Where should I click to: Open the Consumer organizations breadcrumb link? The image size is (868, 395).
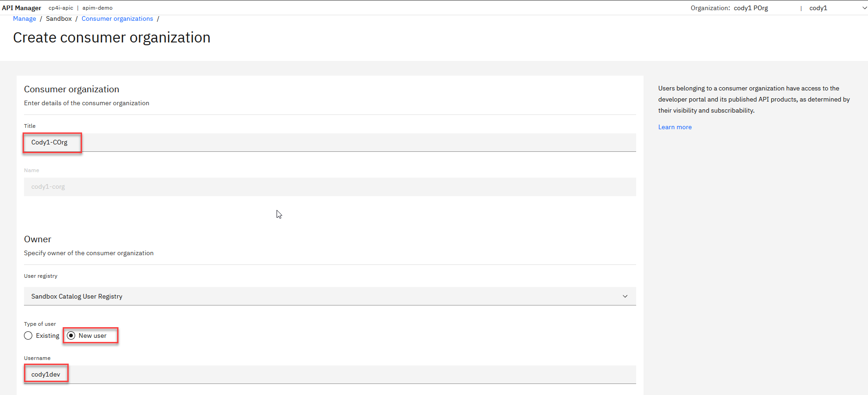[117, 18]
